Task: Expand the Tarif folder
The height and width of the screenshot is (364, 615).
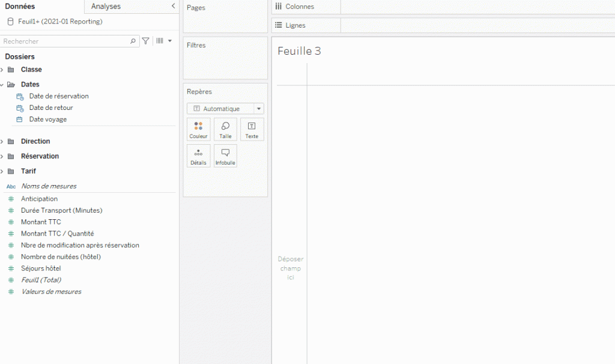Action: (x=2, y=171)
